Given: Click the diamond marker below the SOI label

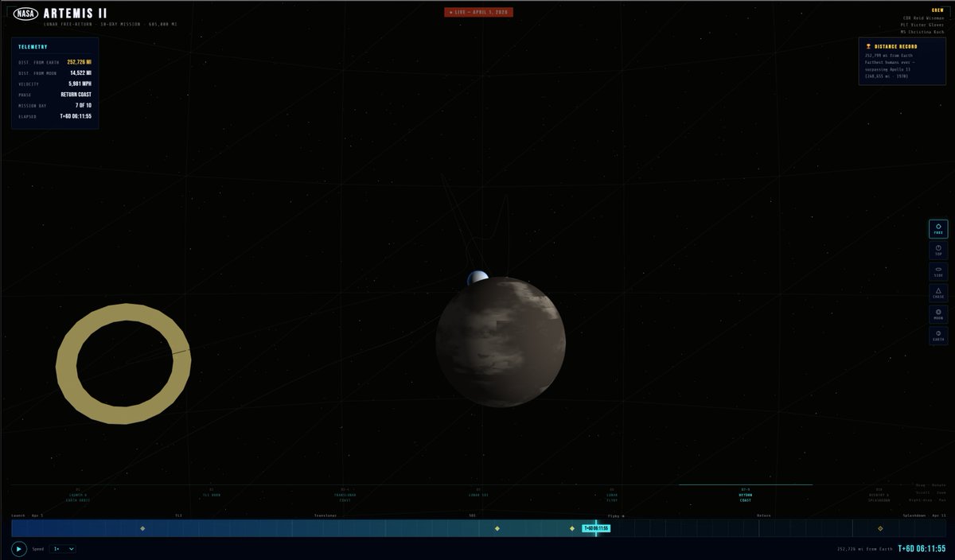Looking at the screenshot, I should [x=497, y=528].
